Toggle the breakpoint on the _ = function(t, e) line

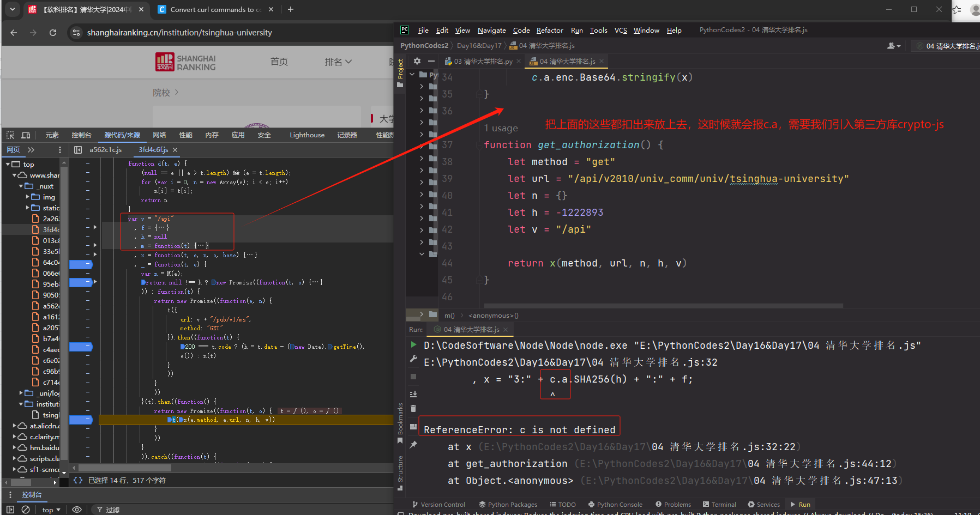click(81, 264)
